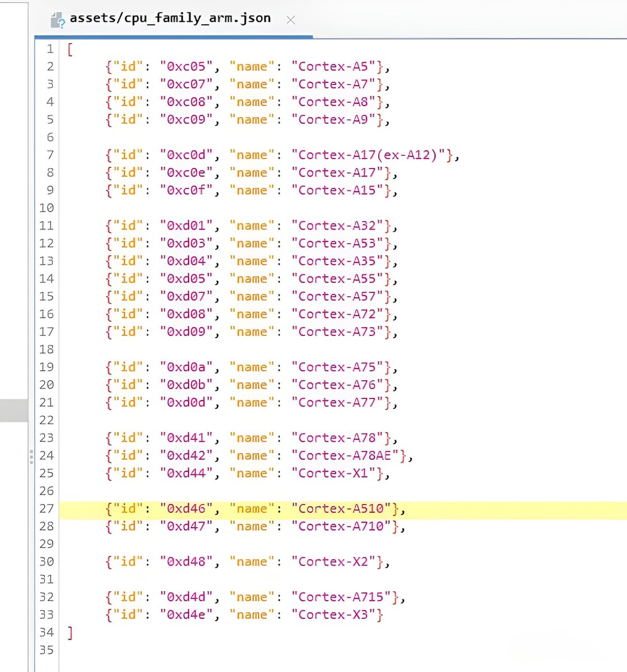Click the "Cortex-A9" name value

(333, 120)
